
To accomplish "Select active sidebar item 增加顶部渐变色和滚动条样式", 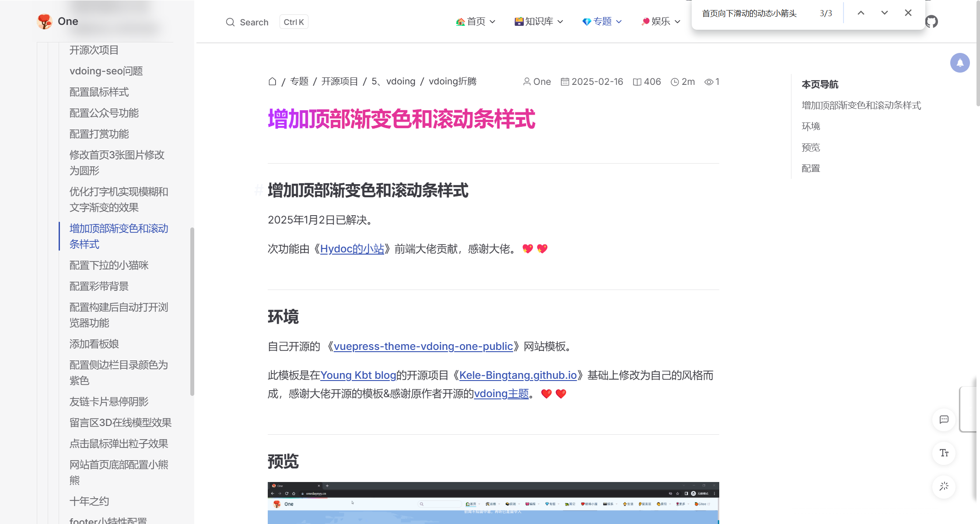I will pyautogui.click(x=119, y=236).
